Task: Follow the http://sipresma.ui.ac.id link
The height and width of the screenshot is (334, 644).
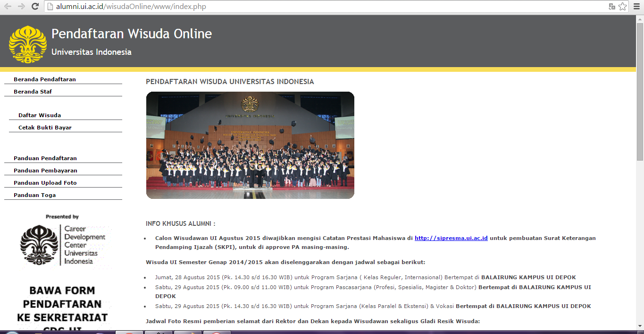Action: pos(451,238)
